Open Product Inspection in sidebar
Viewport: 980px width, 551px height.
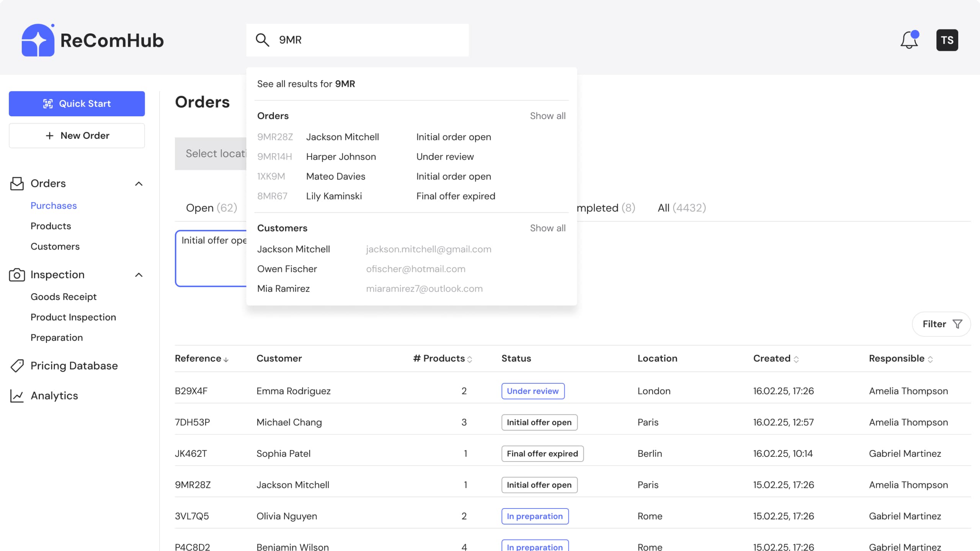(x=73, y=317)
